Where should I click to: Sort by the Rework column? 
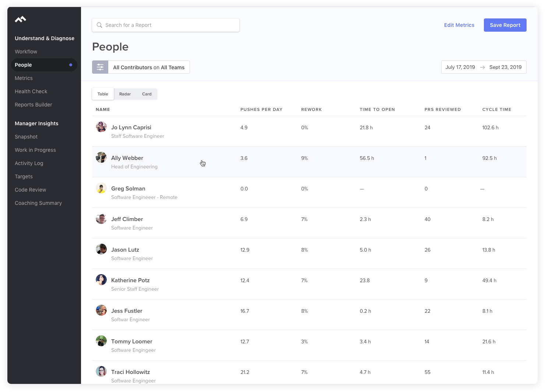(x=312, y=109)
